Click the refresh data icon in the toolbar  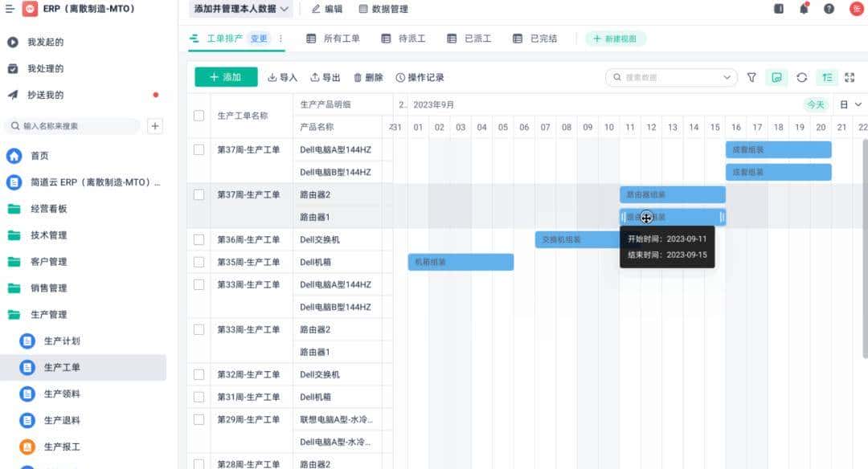(x=802, y=77)
